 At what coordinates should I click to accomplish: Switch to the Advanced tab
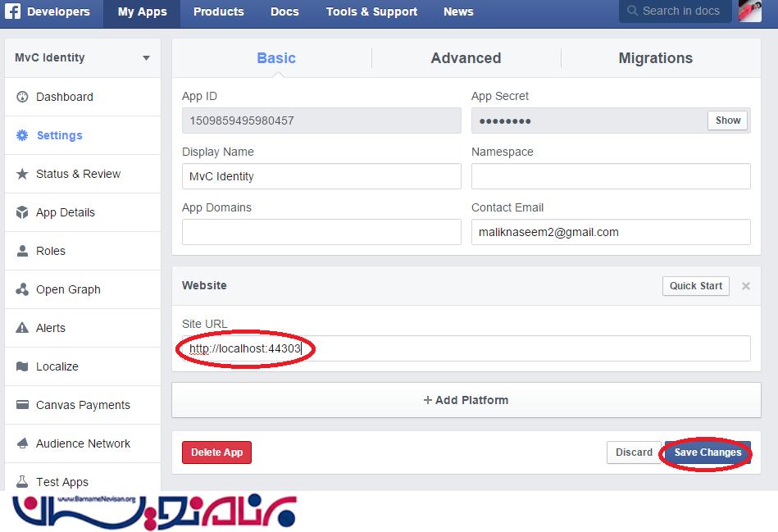pos(466,58)
